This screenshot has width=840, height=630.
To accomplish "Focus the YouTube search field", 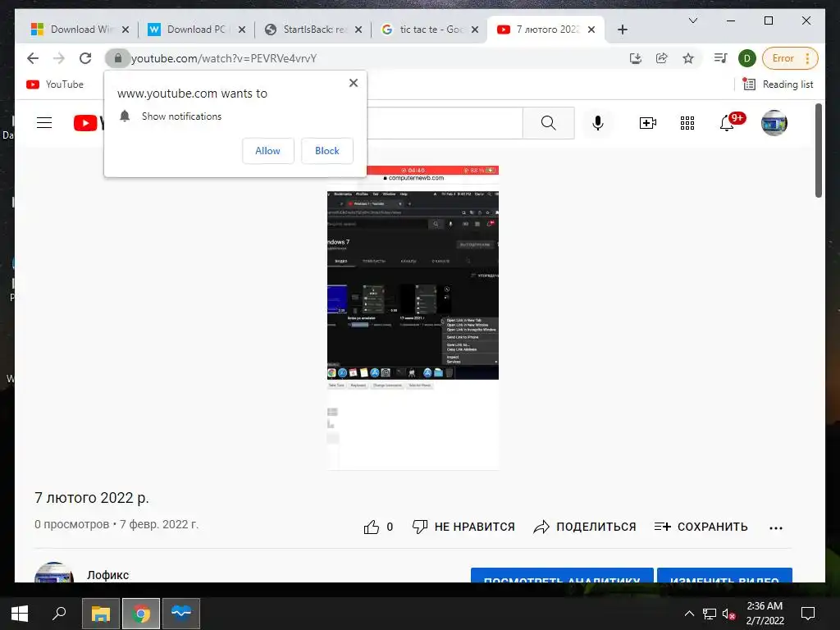I will pos(445,123).
